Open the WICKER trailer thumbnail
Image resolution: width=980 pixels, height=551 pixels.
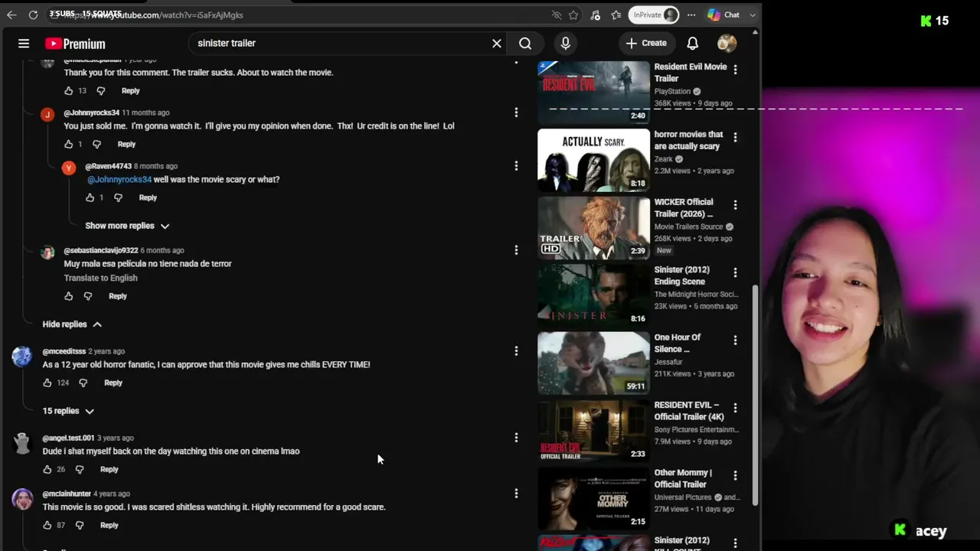593,227
